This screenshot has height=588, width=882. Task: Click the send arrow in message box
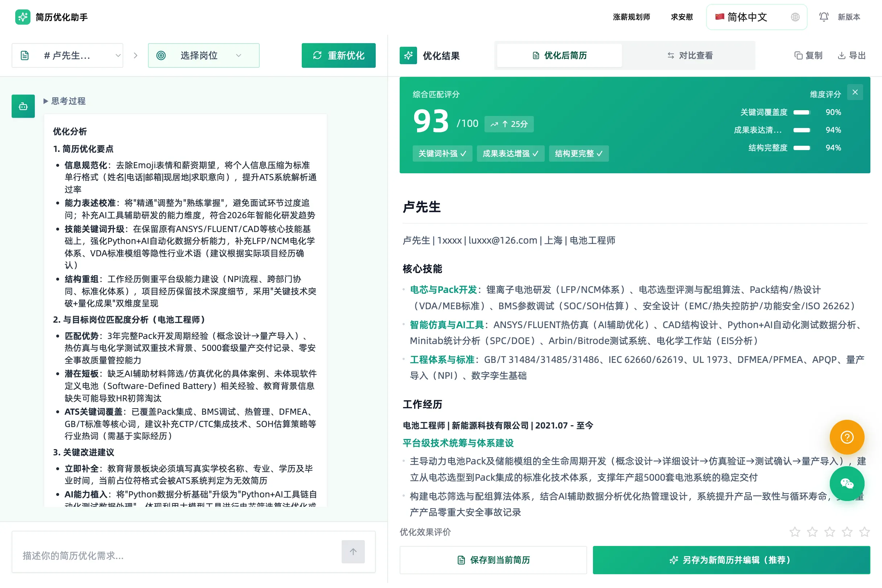pos(353,552)
